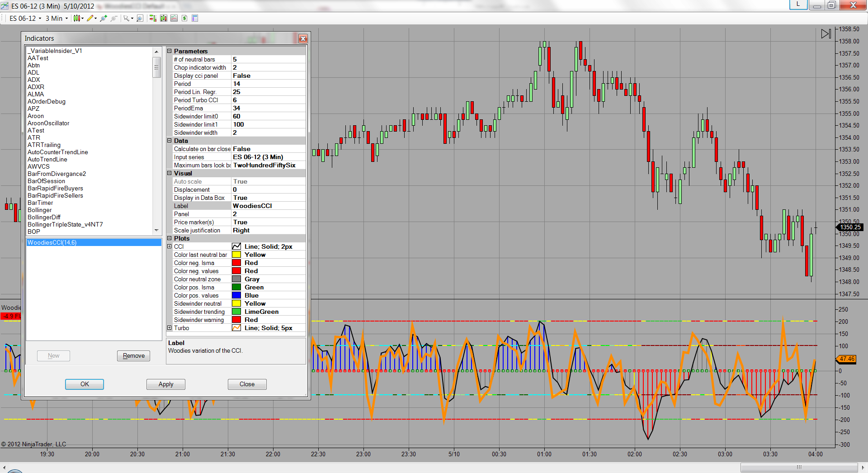
Task: Collapse the Parameters section
Action: [x=170, y=51]
